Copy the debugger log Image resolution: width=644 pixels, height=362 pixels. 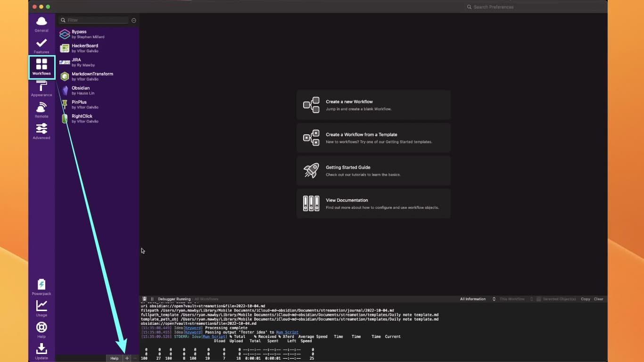pos(586,299)
